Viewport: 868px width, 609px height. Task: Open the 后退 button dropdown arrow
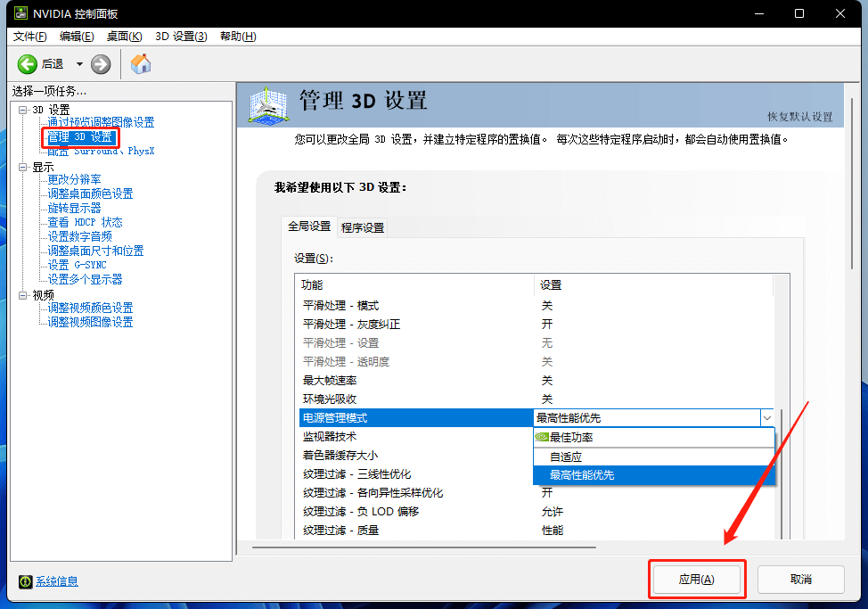pos(78,63)
